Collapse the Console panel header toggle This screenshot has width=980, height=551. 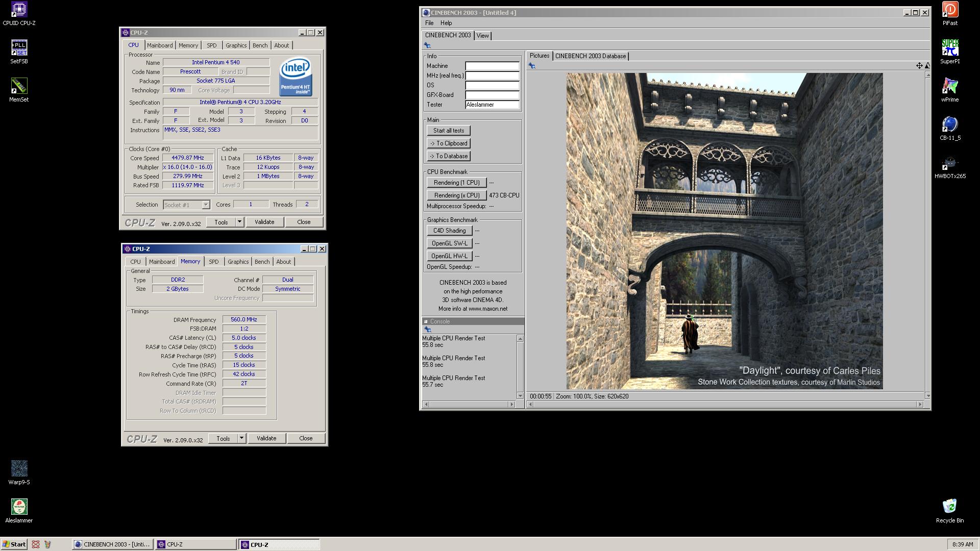click(426, 321)
